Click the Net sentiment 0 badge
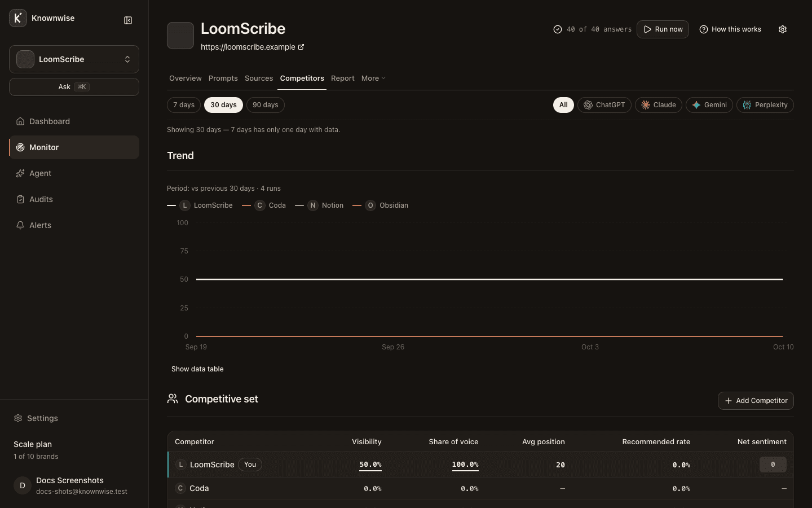 coord(773,465)
